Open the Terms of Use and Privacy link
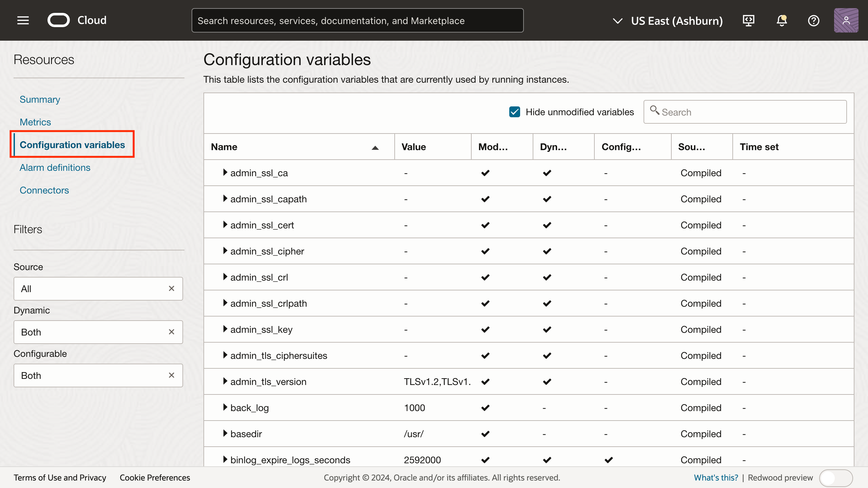868x488 pixels. coord(60,477)
